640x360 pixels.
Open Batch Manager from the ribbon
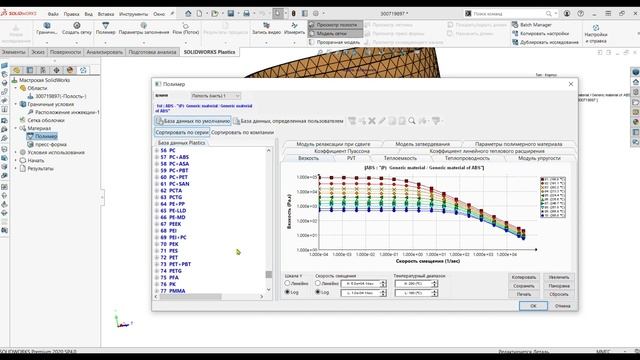coord(532,25)
